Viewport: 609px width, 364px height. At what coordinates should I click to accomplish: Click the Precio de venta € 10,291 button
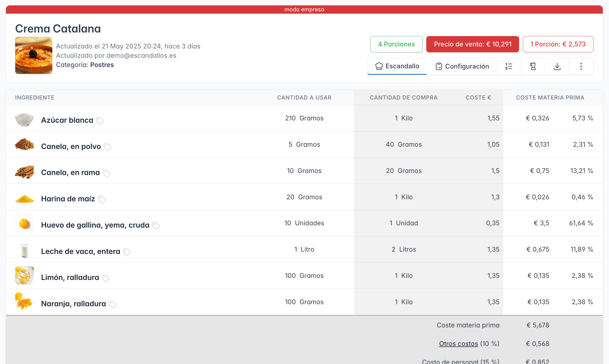click(x=473, y=44)
